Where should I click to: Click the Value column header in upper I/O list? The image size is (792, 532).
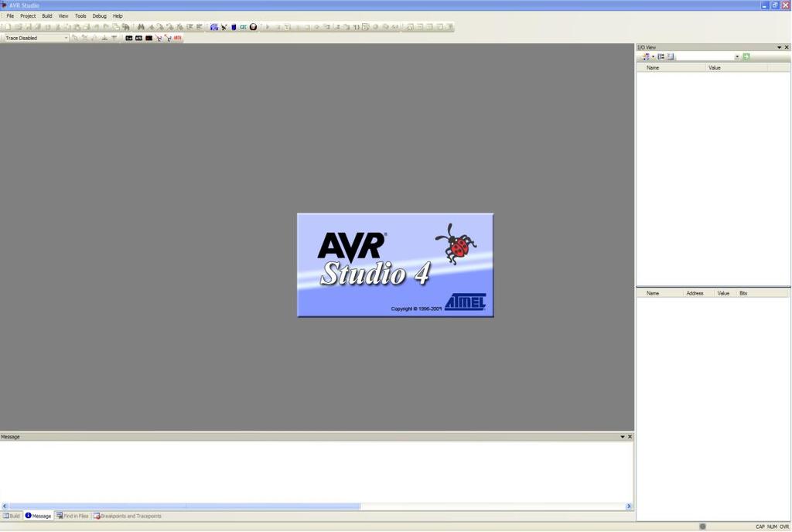click(x=737, y=67)
